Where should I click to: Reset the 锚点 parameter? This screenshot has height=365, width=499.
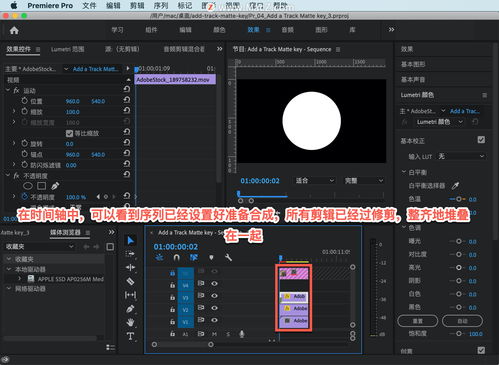coord(127,153)
